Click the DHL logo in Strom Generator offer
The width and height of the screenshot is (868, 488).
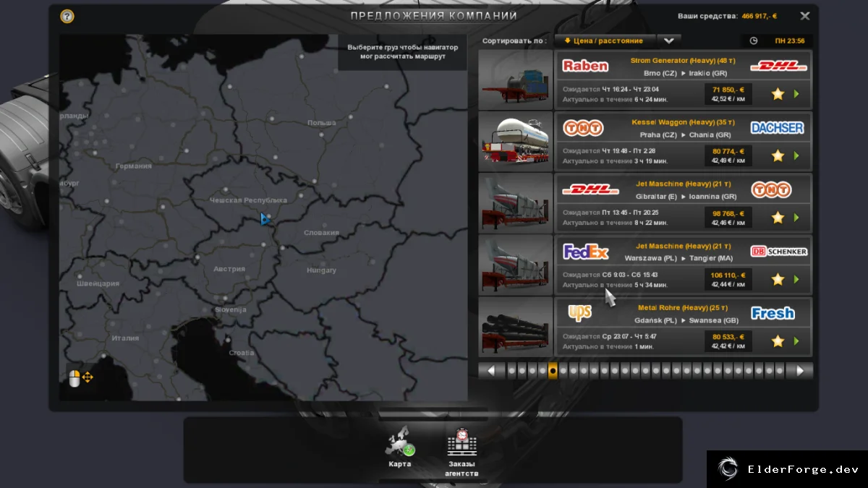[778, 66]
